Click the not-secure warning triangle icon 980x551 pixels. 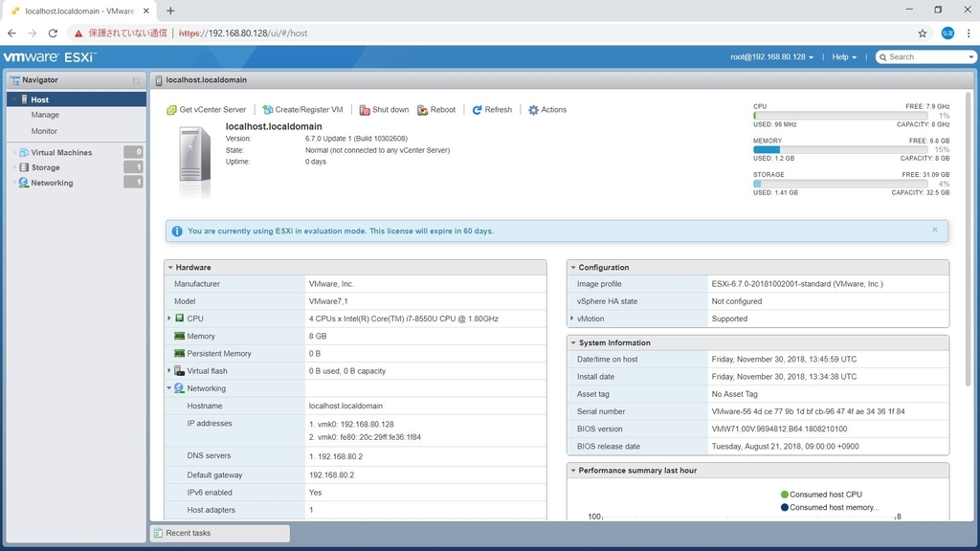[x=78, y=33]
